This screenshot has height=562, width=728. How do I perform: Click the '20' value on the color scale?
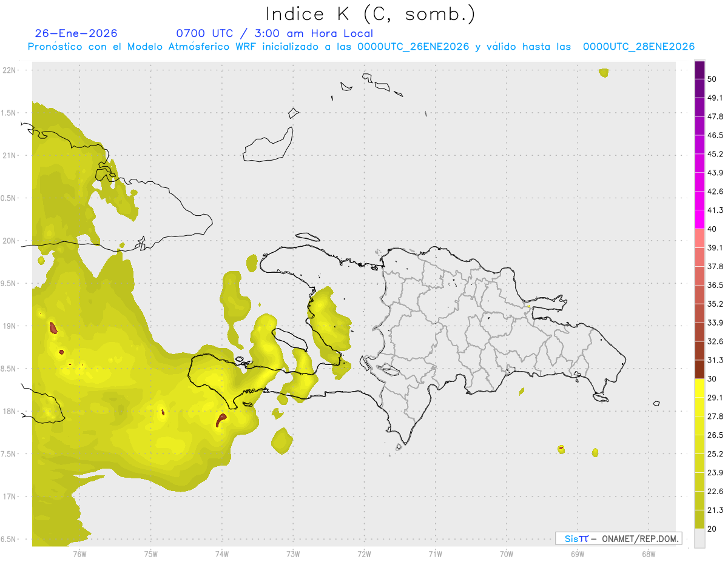click(713, 529)
